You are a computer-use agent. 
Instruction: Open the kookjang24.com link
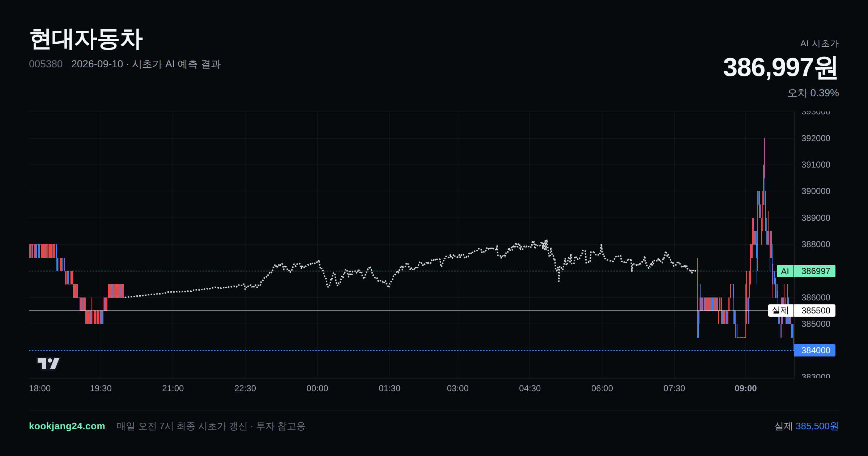[67, 426]
